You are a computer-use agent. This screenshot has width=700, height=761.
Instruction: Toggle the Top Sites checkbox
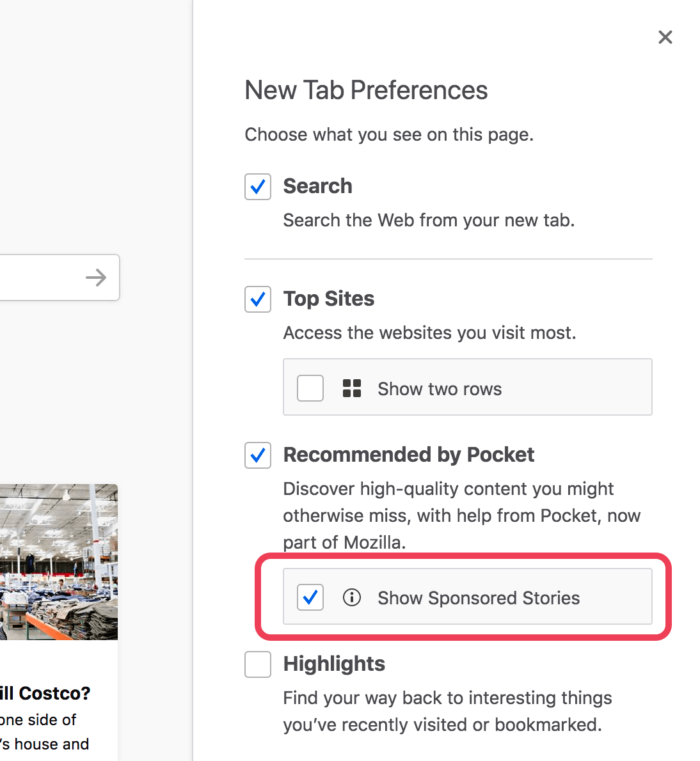pyautogui.click(x=258, y=299)
